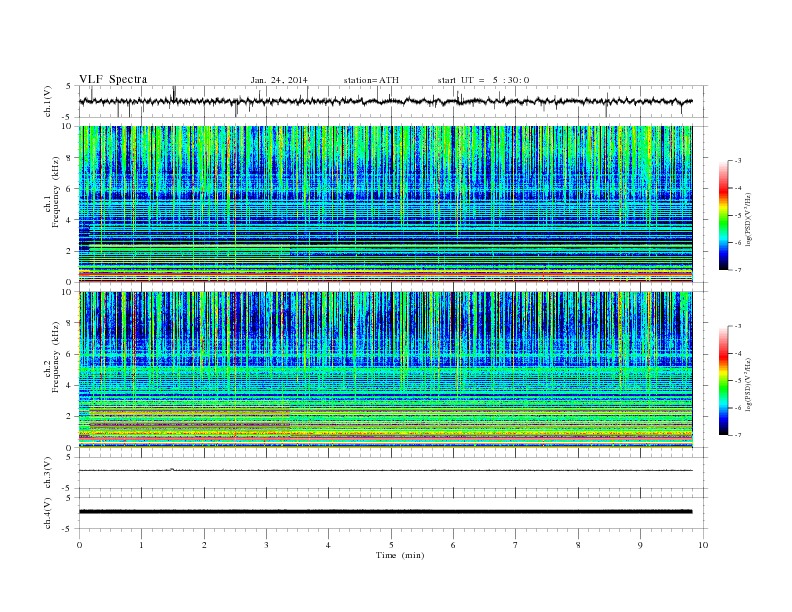
Task: Click the 'Time (min)' axis label
Action: click(x=400, y=555)
